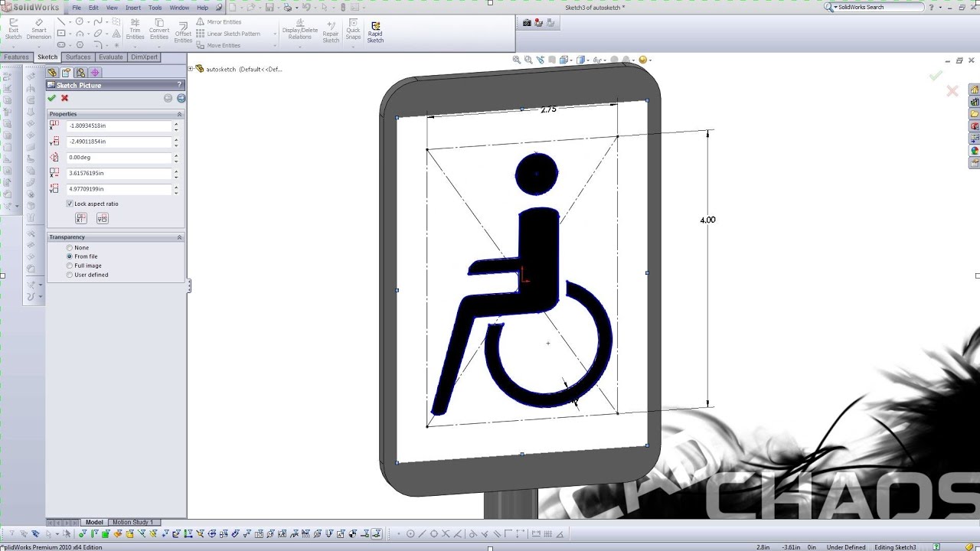Toggle the Rapid Sketch tool
The image size is (980, 551).
[x=375, y=31]
